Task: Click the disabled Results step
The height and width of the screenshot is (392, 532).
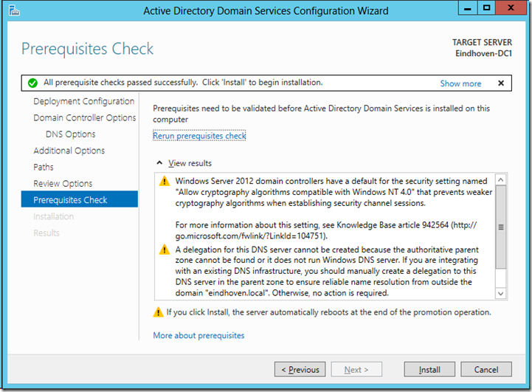Action: point(46,233)
